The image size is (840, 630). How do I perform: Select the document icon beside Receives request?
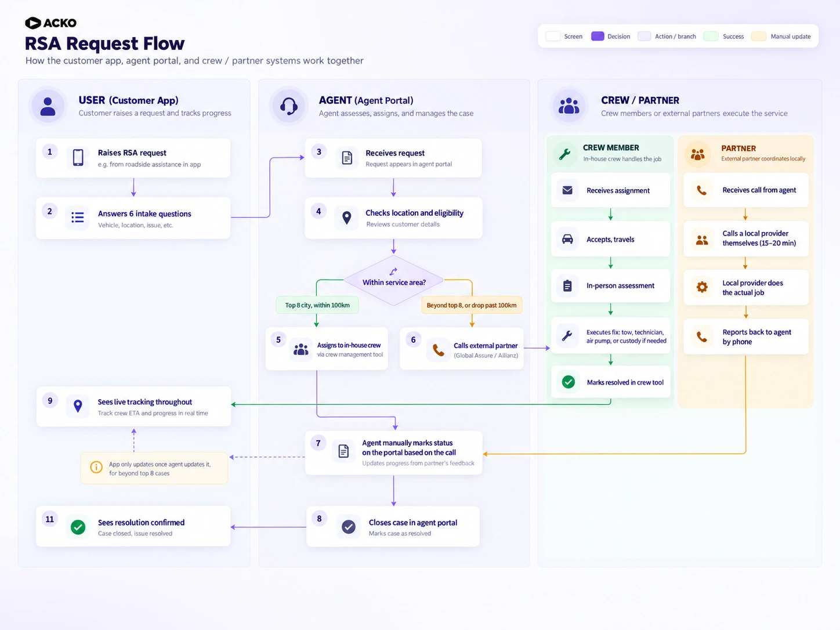tap(347, 158)
